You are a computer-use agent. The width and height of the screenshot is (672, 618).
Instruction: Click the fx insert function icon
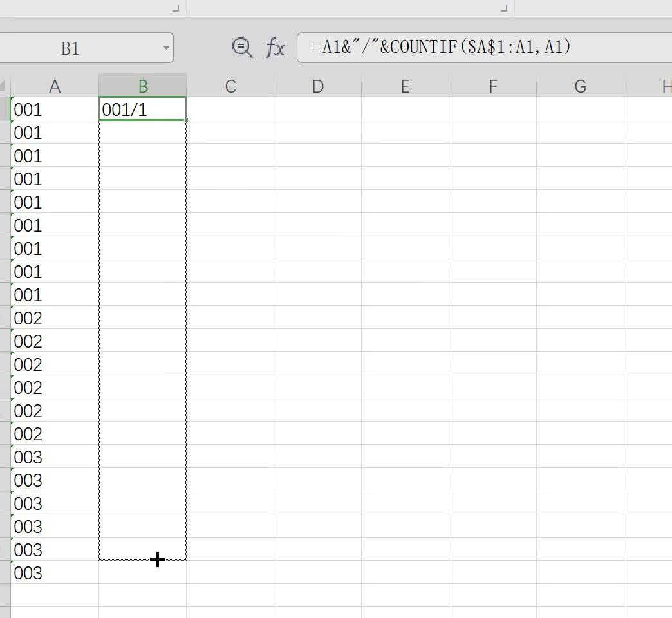275,47
